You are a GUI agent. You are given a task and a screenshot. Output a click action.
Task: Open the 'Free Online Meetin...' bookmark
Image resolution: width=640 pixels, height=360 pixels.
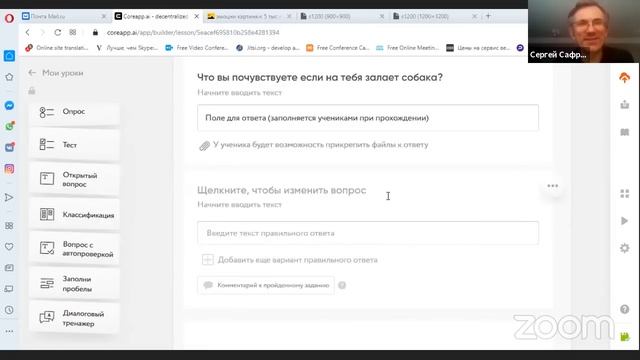[x=408, y=48]
